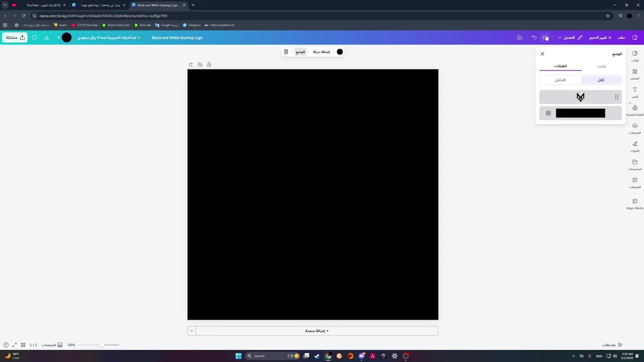Open Notes (ملاحظات) at the bottom right
The image size is (644, 362).
612,345
